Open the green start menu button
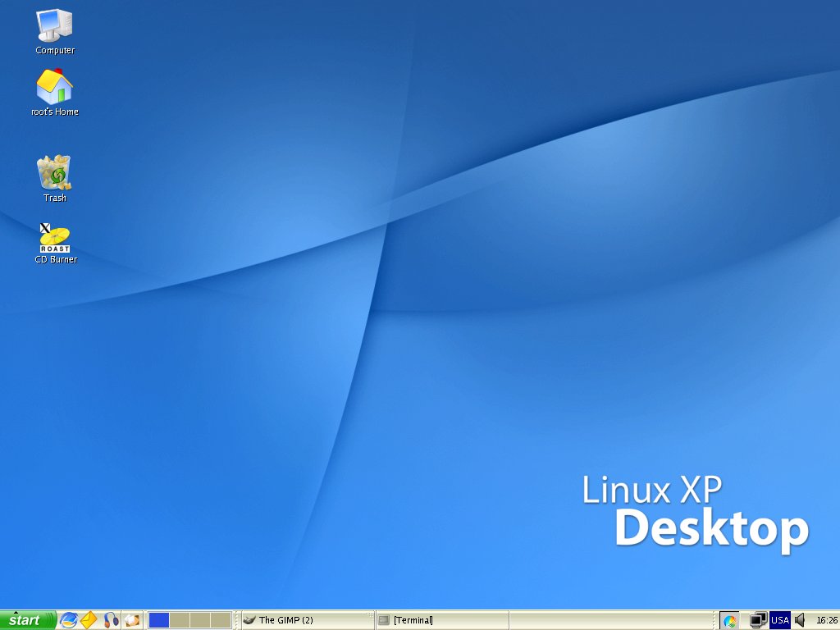The width and height of the screenshot is (840, 630). pos(28,620)
